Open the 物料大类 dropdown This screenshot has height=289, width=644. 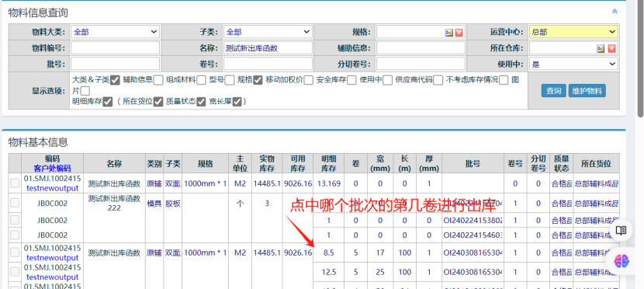[x=115, y=32]
